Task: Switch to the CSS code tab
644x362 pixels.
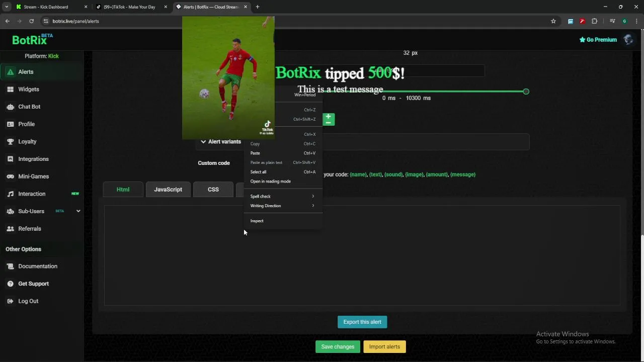Action: (x=213, y=190)
